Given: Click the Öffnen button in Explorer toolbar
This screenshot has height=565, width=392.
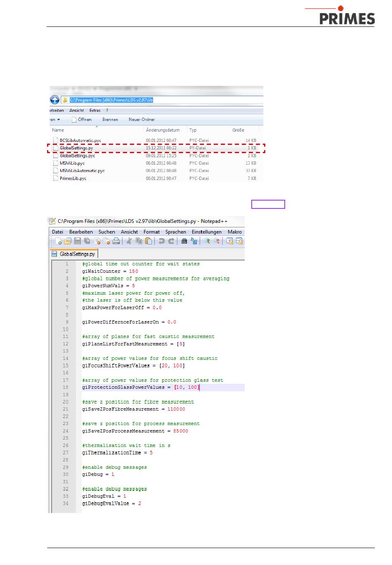Looking at the screenshot, I should tap(82, 120).
